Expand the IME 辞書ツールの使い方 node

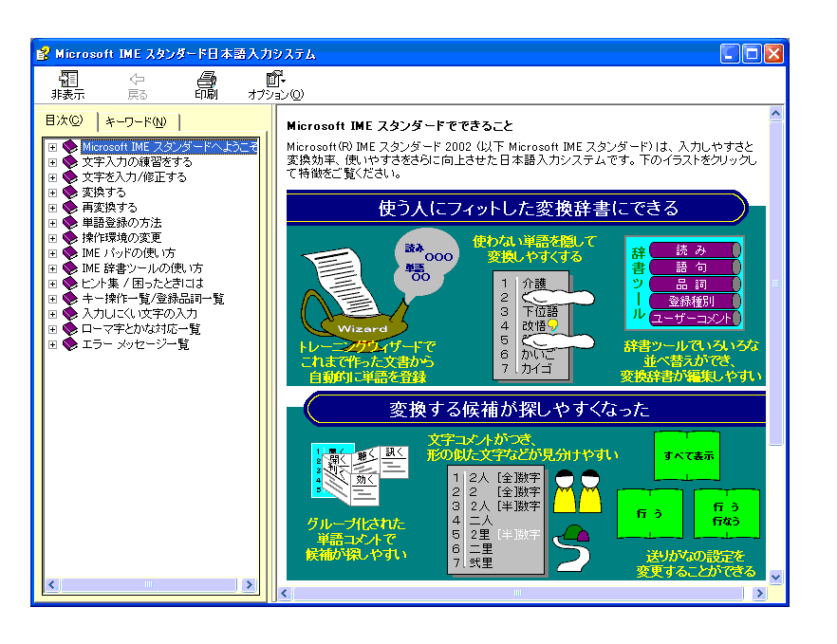(52, 268)
